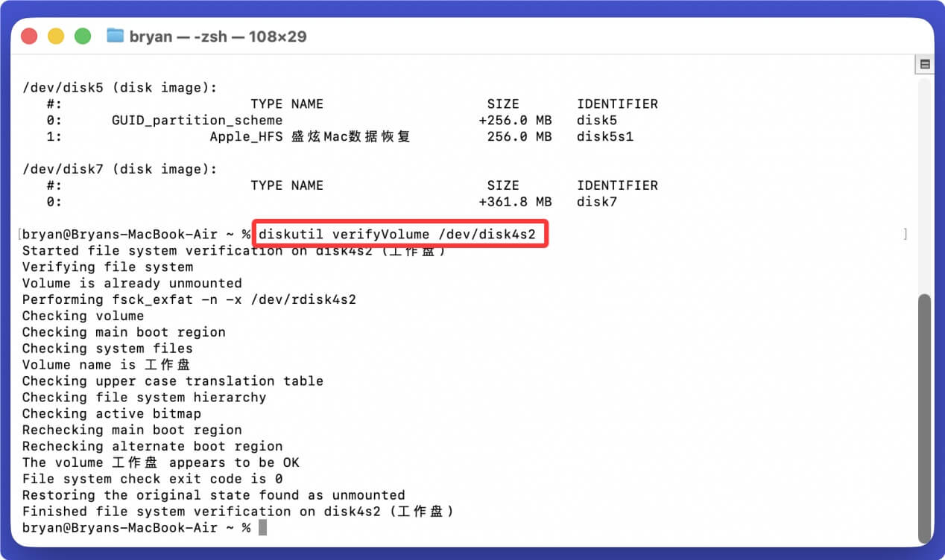Click the Apple_HFS type entry
945x560 pixels.
(x=247, y=136)
